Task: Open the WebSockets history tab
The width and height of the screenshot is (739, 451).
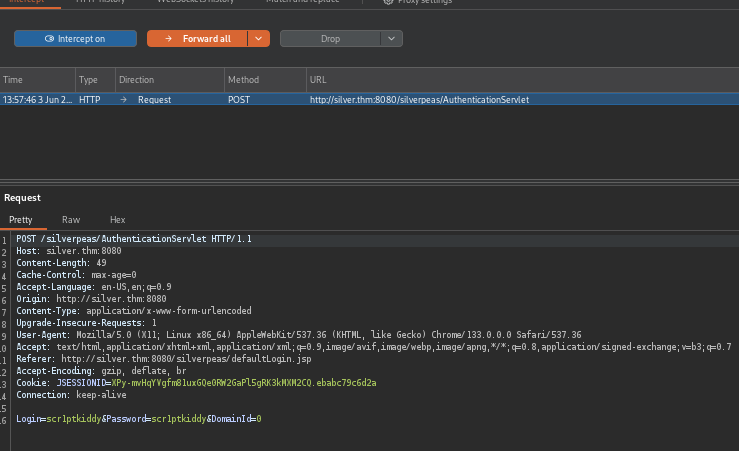Action: coord(194,3)
